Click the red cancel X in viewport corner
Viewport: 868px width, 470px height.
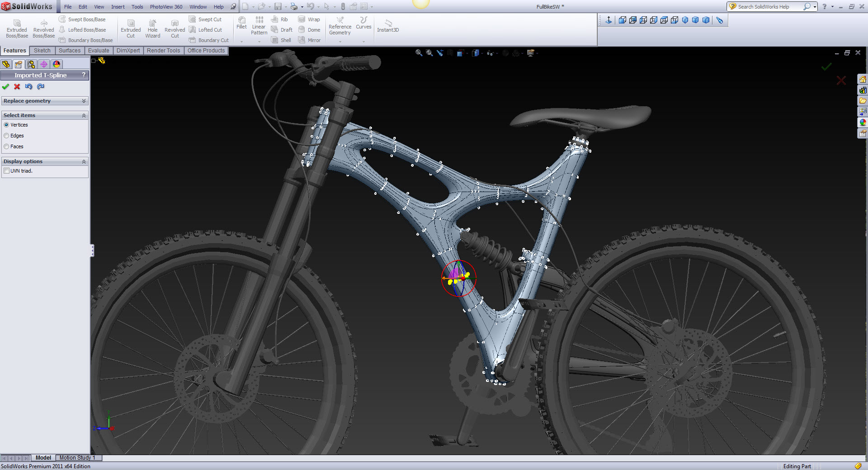point(841,80)
